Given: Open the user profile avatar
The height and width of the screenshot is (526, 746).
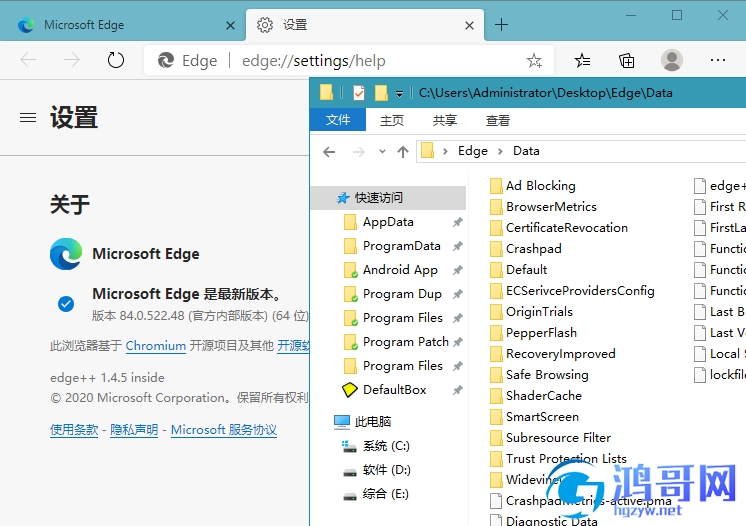Looking at the screenshot, I should (x=672, y=60).
